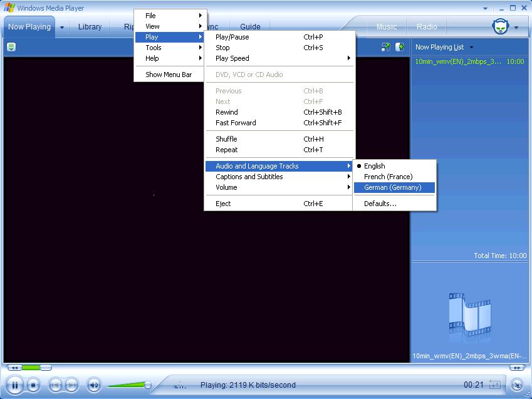
Task: Expand the Tools submenu
Action: [170, 48]
